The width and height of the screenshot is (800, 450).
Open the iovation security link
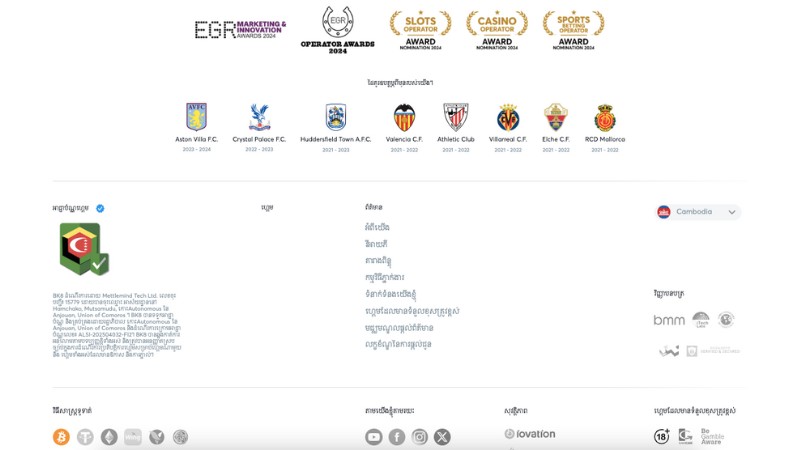click(530, 434)
